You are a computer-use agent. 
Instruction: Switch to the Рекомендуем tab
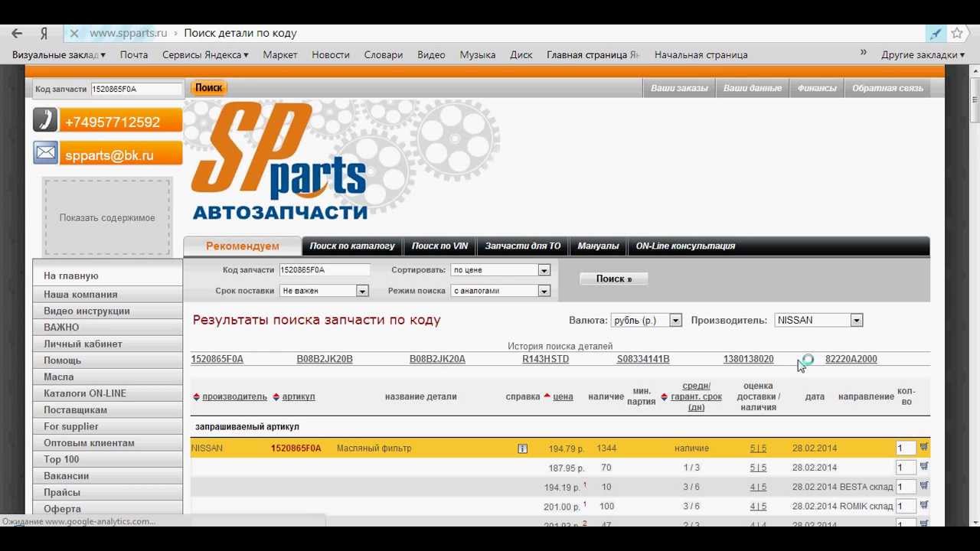pos(243,246)
